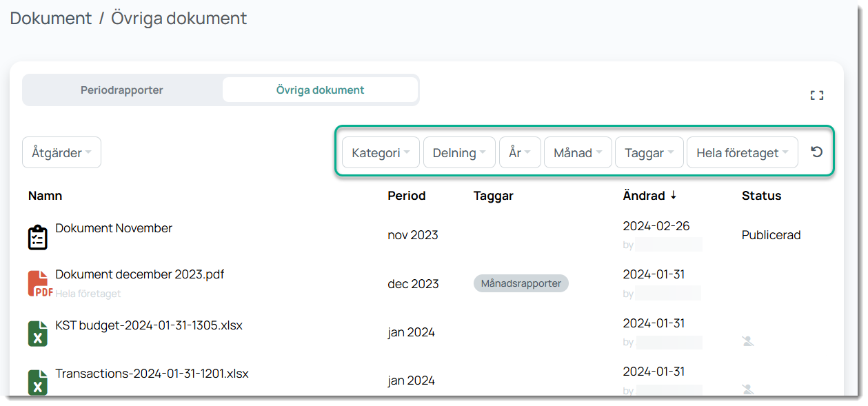Image resolution: width=868 pixels, height=406 pixels.
Task: Switch to the Periodrapporter tab
Action: (x=122, y=90)
